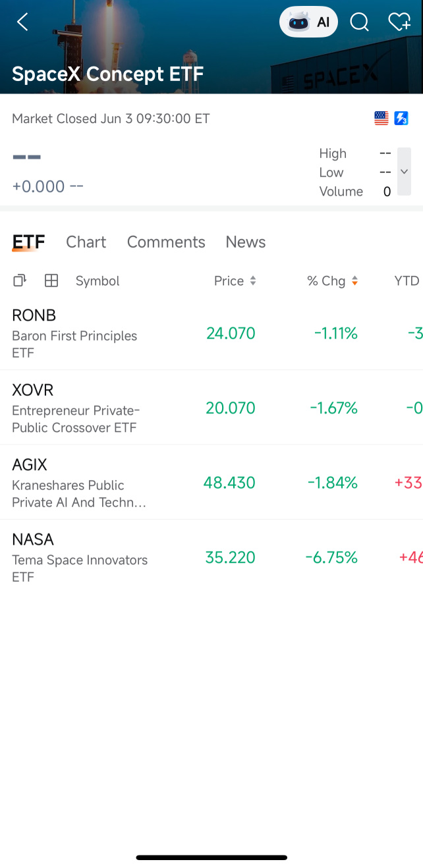Tap the blue lightning quote-level icon
Viewport: 423px width, 868px height.
coord(401,119)
